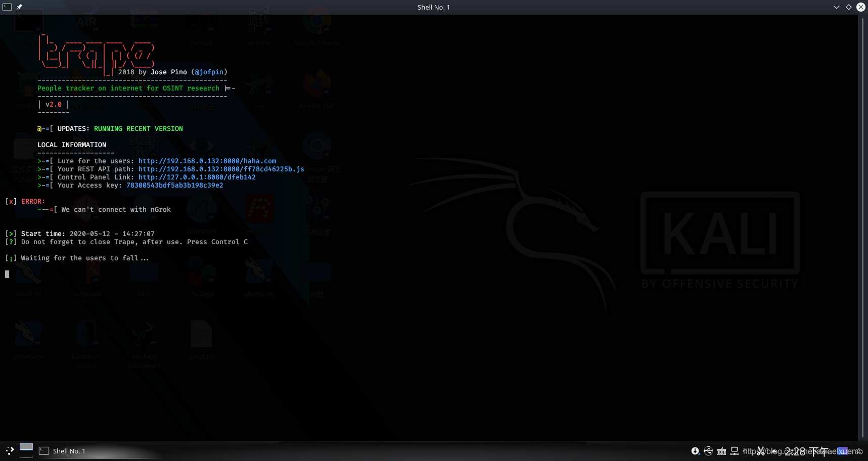
Task: Open the USB devices tray icon
Action: pyautogui.click(x=708, y=451)
